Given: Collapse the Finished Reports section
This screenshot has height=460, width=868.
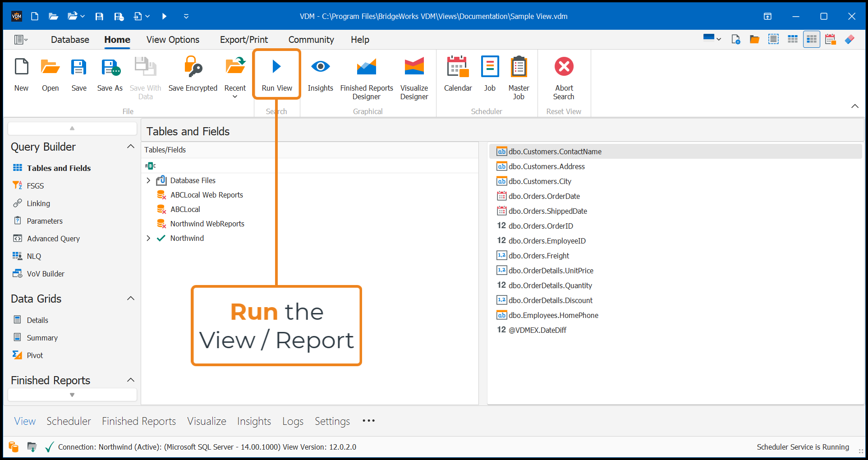Looking at the screenshot, I should click(131, 380).
